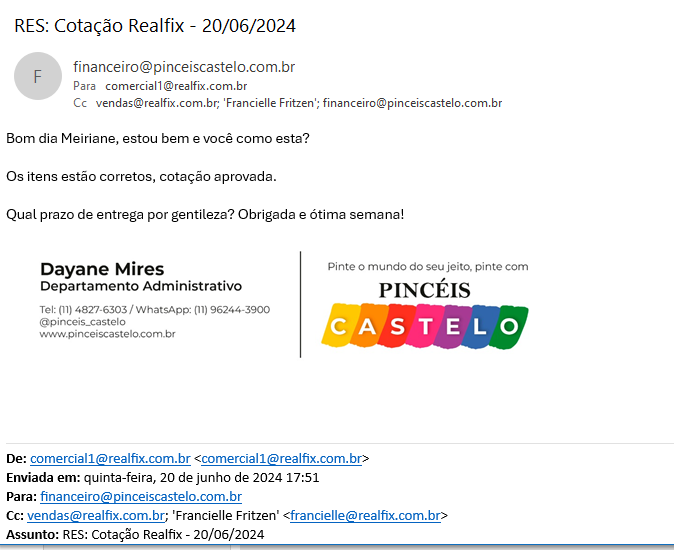Screen dimensions: 674x550
Task: Click the name Dayane Mires in signature
Action: point(102,269)
